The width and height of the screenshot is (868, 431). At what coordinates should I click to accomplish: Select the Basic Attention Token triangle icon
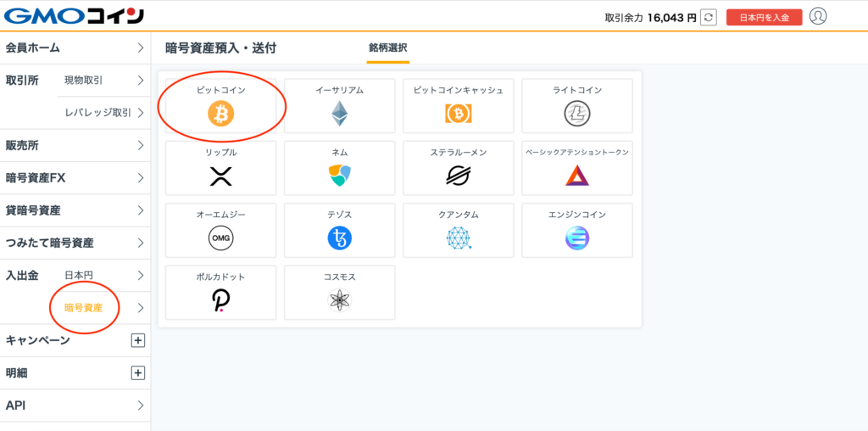tap(576, 176)
